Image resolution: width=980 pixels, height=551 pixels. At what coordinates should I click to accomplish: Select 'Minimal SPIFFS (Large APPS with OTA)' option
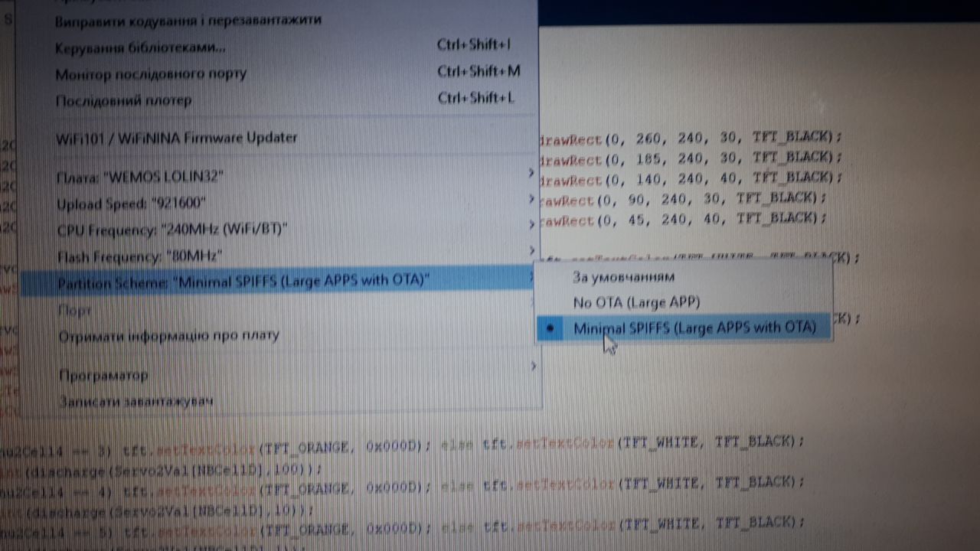click(684, 328)
